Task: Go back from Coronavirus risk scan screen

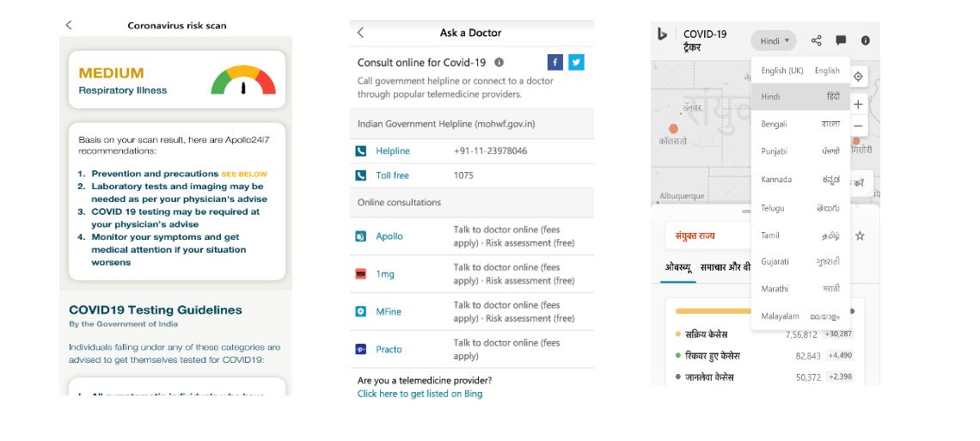Action: [x=69, y=25]
